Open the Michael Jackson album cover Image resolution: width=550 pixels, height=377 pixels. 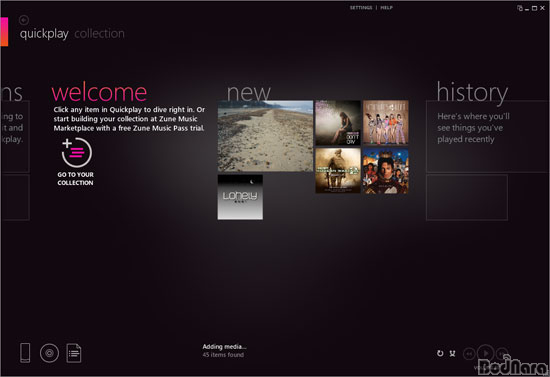385,171
